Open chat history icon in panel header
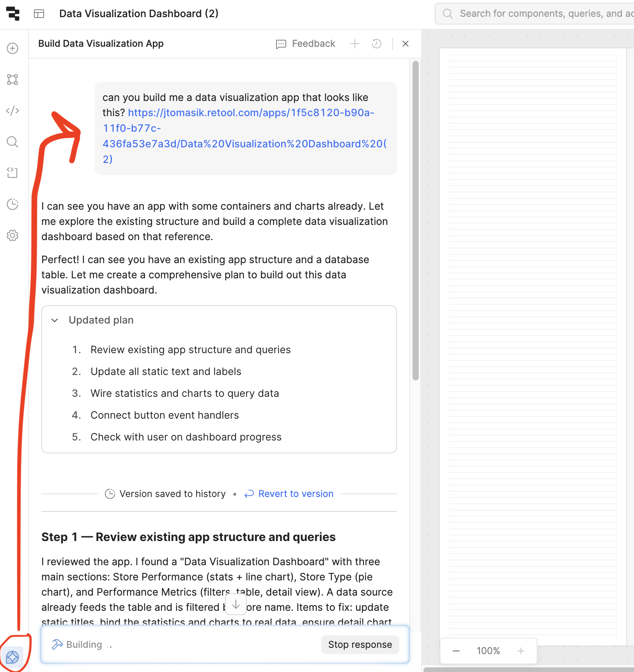The height and width of the screenshot is (672, 634). (x=377, y=44)
